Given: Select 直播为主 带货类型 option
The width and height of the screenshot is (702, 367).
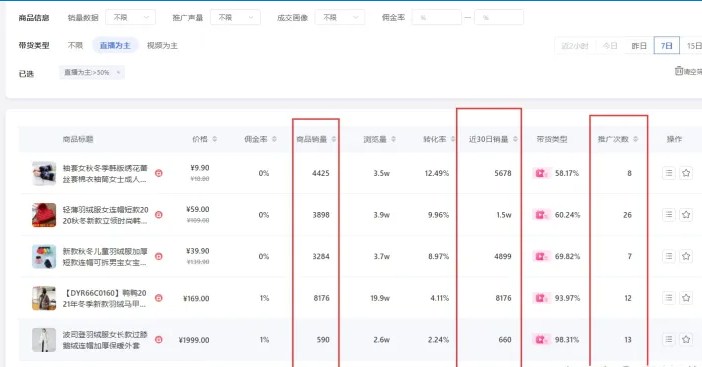Looking at the screenshot, I should coord(115,46).
